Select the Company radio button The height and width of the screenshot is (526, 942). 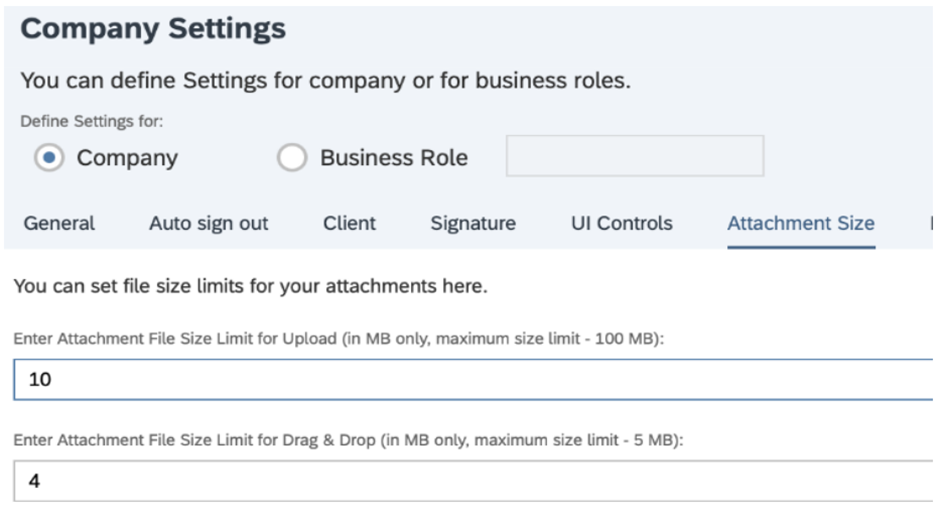coord(49,158)
